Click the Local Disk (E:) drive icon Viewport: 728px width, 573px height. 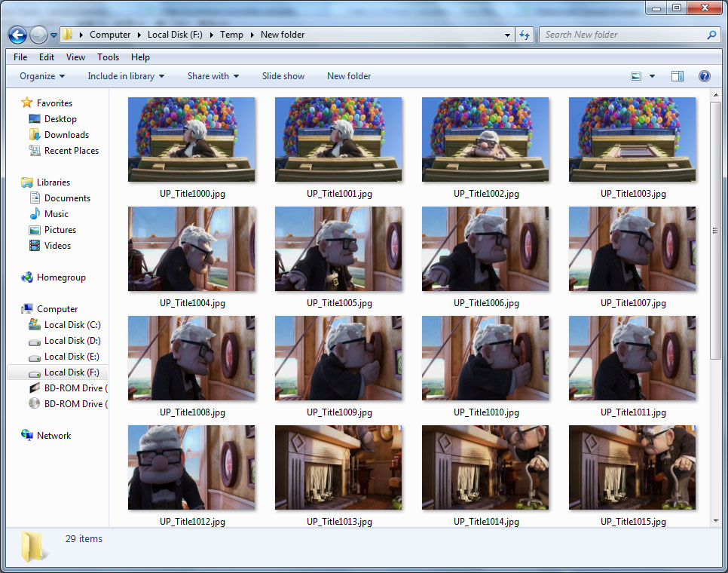35,358
